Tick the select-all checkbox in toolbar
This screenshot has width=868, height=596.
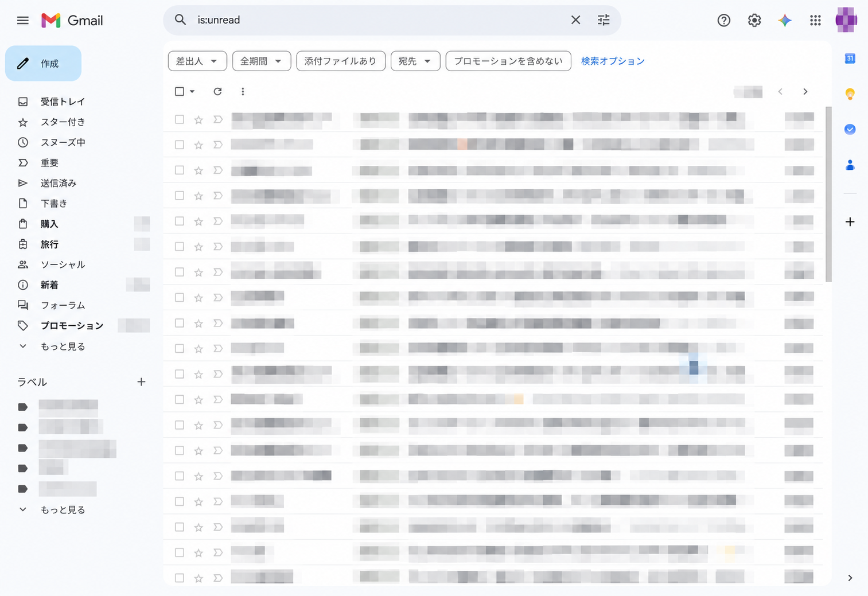click(x=180, y=92)
